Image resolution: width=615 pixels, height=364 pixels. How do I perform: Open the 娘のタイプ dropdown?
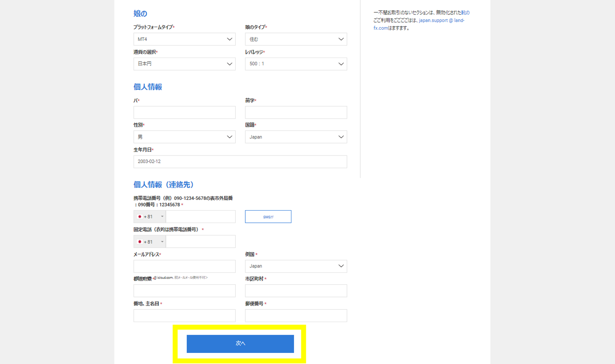tap(296, 39)
